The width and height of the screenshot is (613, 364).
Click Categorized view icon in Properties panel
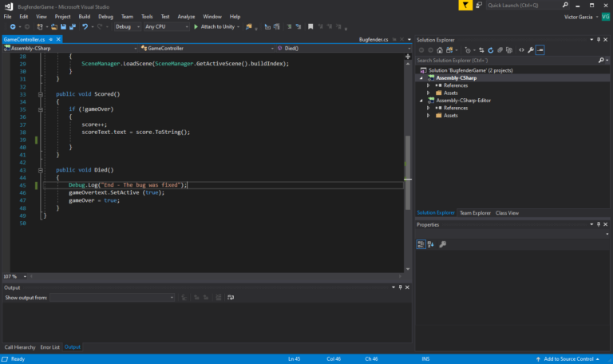point(421,244)
